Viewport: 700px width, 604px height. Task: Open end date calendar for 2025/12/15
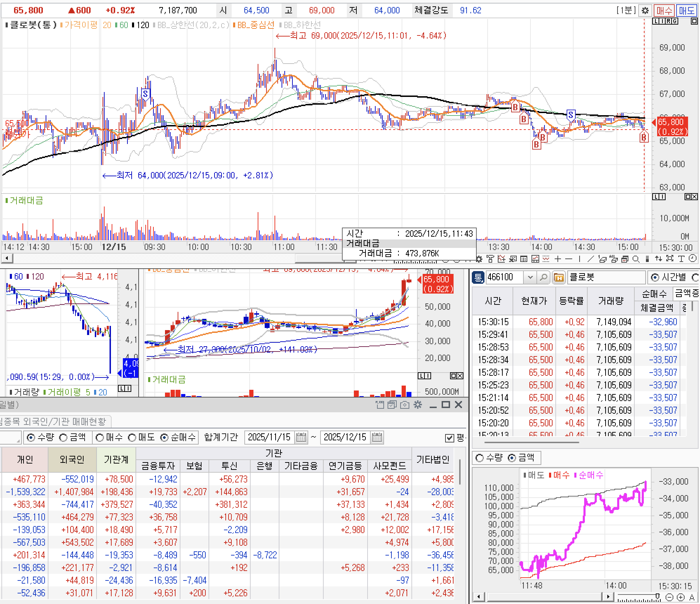(x=377, y=438)
